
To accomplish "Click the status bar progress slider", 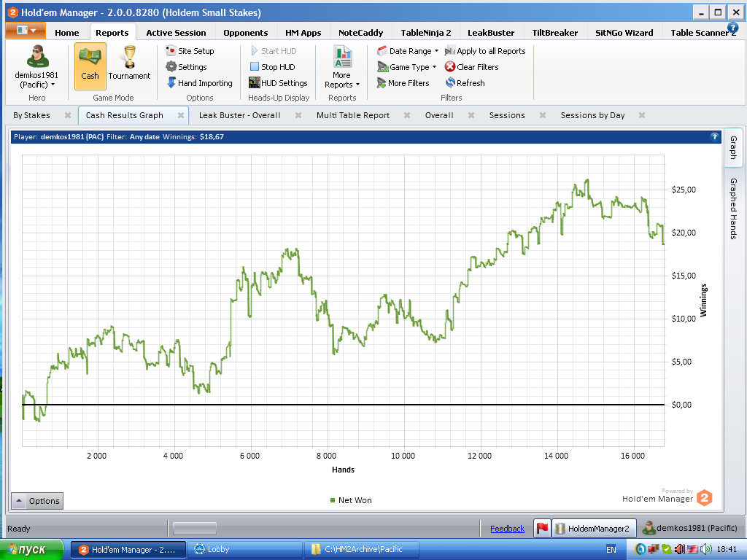I will [x=194, y=529].
